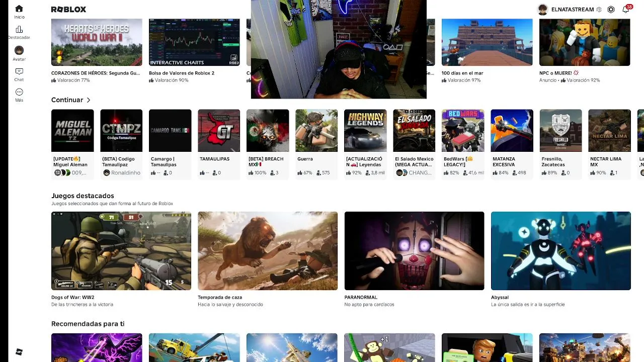Open the Recomendadas para ti heading

(88, 324)
